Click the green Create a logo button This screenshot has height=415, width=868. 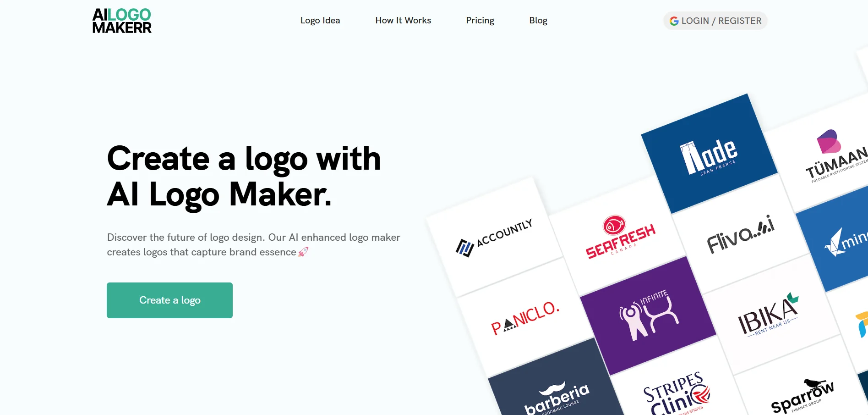point(169,300)
